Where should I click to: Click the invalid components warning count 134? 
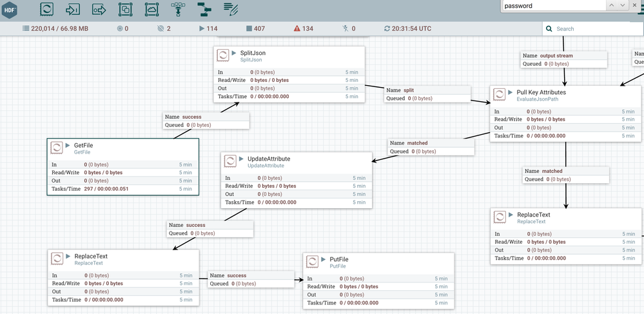(x=303, y=29)
